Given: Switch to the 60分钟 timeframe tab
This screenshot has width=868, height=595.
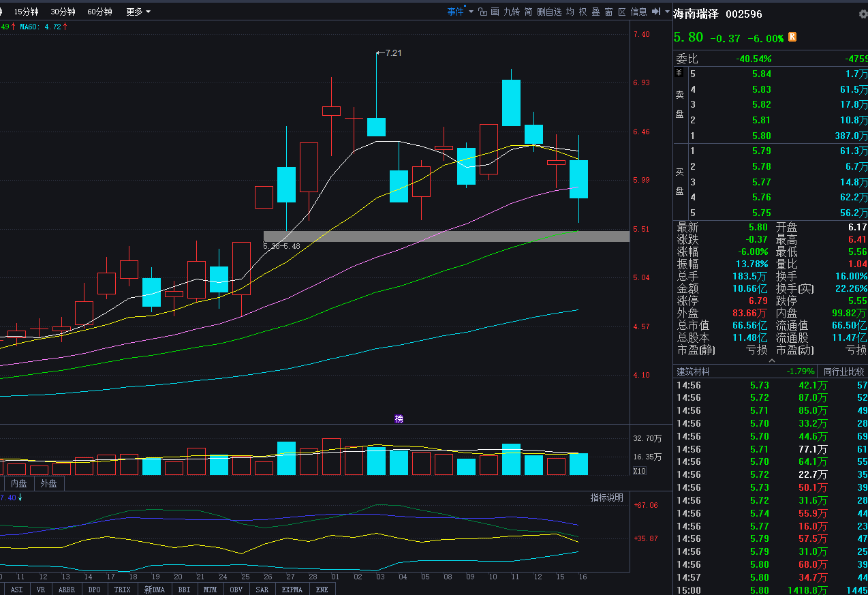Looking at the screenshot, I should click(99, 12).
